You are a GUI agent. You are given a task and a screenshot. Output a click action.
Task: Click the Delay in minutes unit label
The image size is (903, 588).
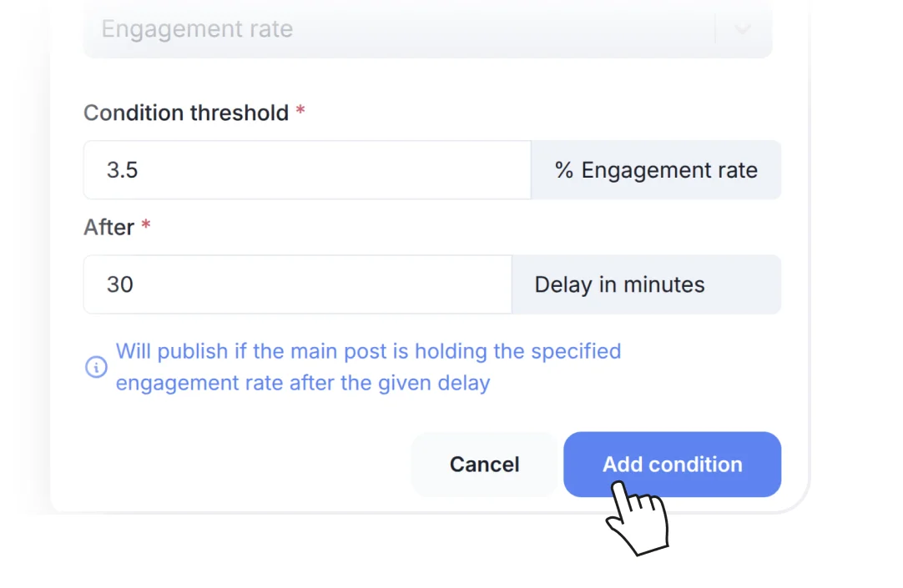619,284
